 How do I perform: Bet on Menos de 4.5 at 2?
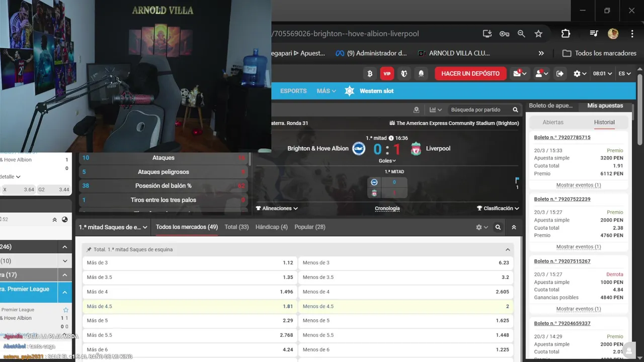click(406, 306)
